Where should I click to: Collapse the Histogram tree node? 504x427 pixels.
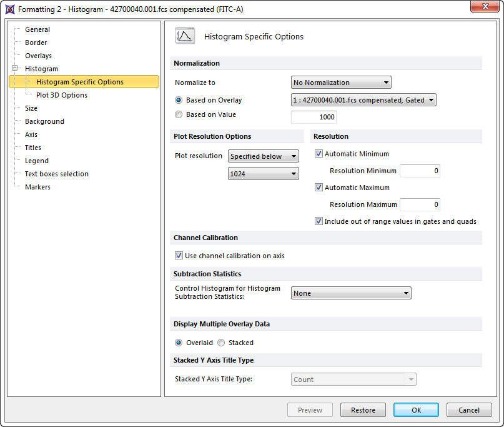point(14,69)
